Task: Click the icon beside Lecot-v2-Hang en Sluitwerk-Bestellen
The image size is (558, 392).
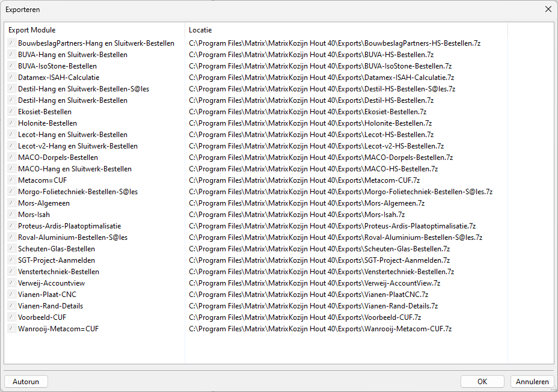Action: pos(12,146)
